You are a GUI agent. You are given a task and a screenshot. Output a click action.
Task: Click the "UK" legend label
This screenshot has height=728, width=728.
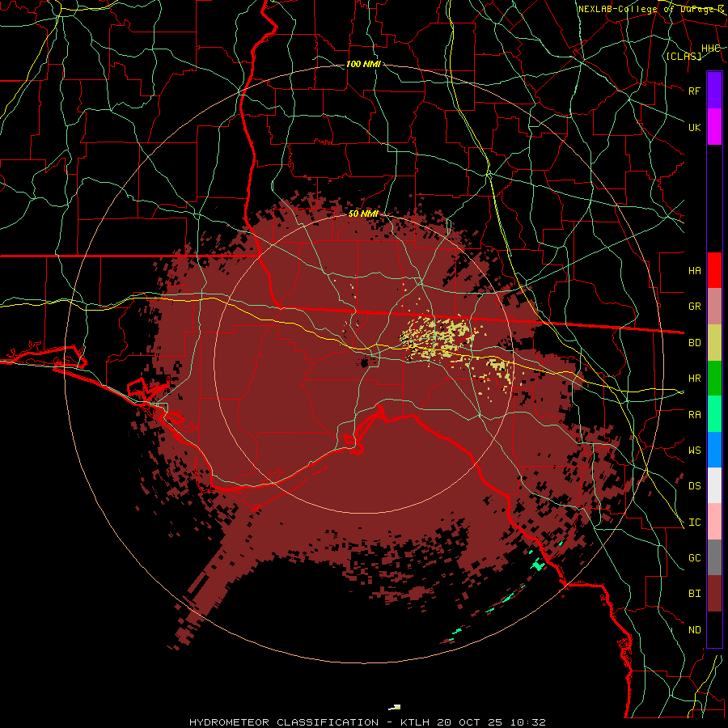coord(694,127)
